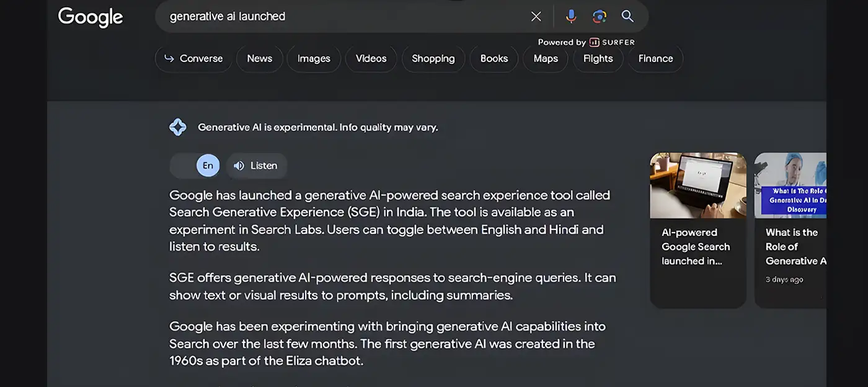Image resolution: width=868 pixels, height=387 pixels.
Task: Start a voice search with the microphone icon
Action: tap(570, 16)
